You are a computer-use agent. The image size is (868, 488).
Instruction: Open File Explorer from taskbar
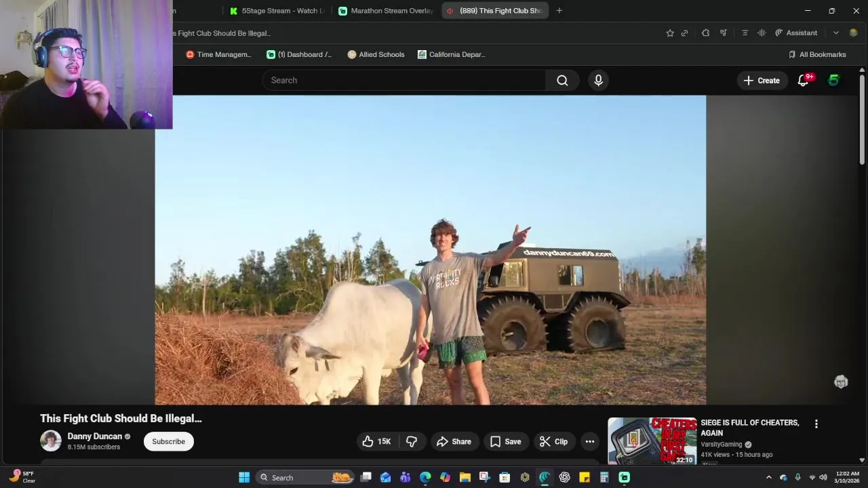pyautogui.click(x=465, y=477)
